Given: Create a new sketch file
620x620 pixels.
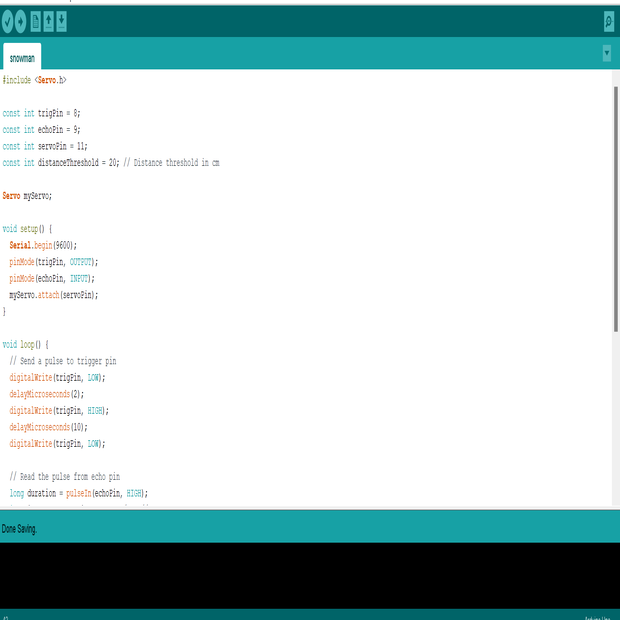Looking at the screenshot, I should (36, 21).
